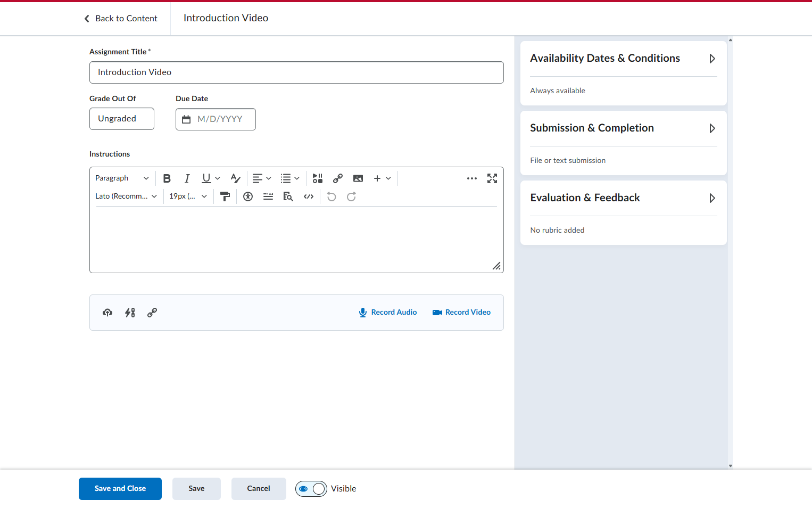This screenshot has height=508, width=812.
Task: Open the list style dropdown
Action: 290,178
